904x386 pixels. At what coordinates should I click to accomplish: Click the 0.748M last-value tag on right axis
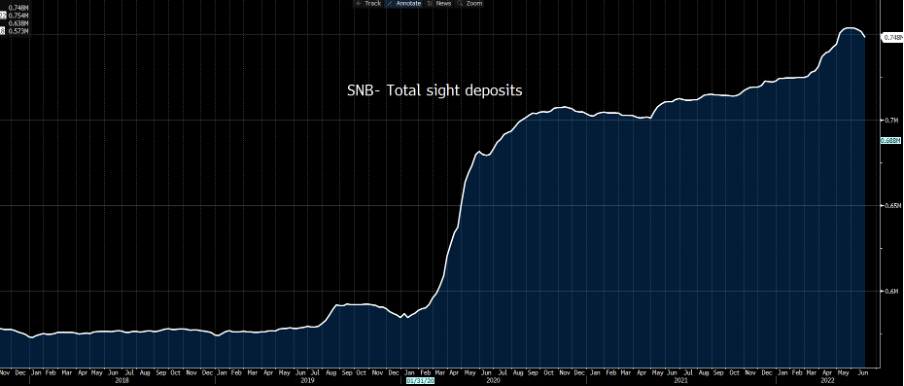(x=891, y=37)
